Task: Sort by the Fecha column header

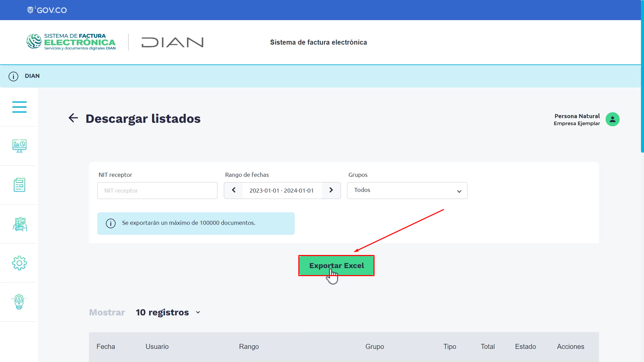Action: 106,347
